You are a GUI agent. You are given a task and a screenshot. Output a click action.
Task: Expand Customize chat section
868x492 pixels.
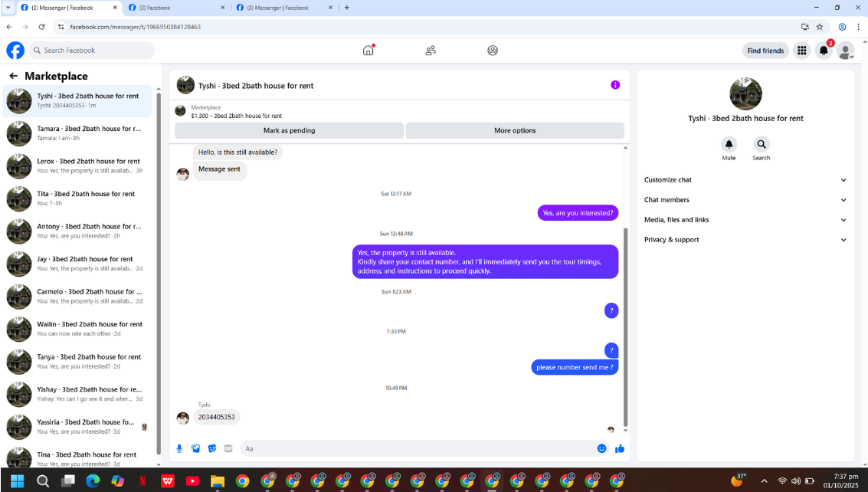coord(745,180)
